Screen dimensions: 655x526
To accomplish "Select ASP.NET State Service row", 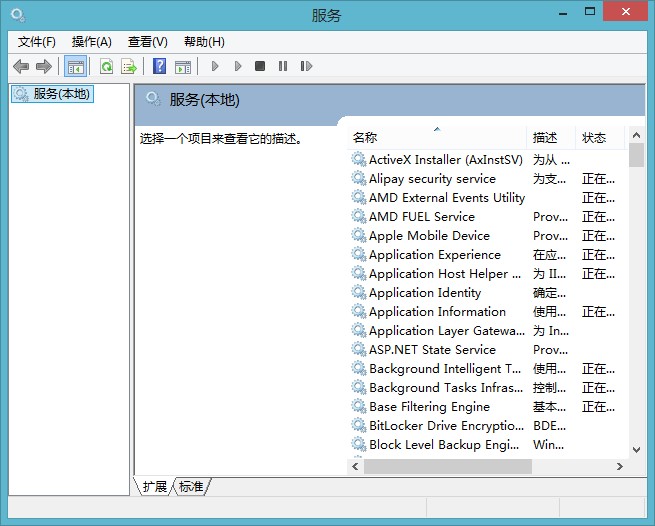I will (487, 349).
